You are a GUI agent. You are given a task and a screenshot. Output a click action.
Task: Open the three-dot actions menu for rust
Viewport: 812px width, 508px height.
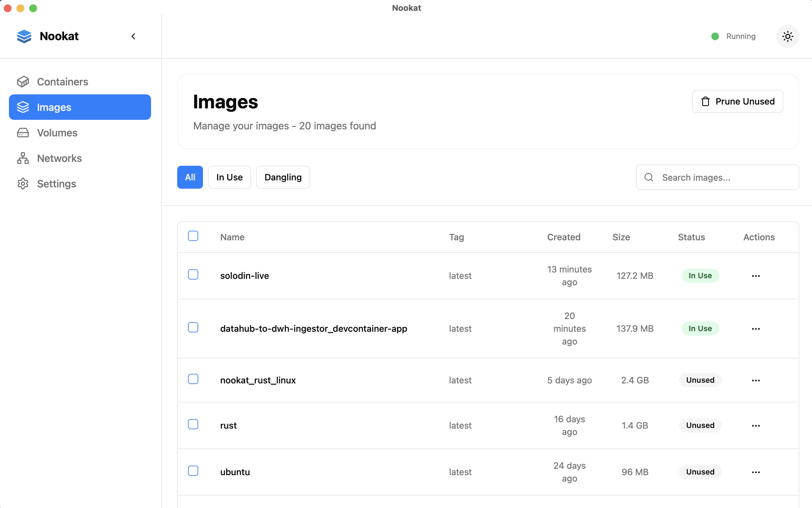point(756,426)
